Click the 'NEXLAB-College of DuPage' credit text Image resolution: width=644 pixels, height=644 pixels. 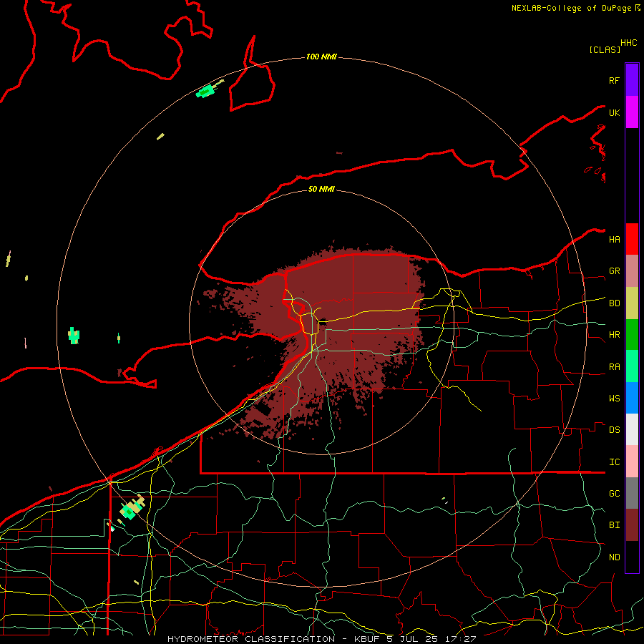[571, 8]
